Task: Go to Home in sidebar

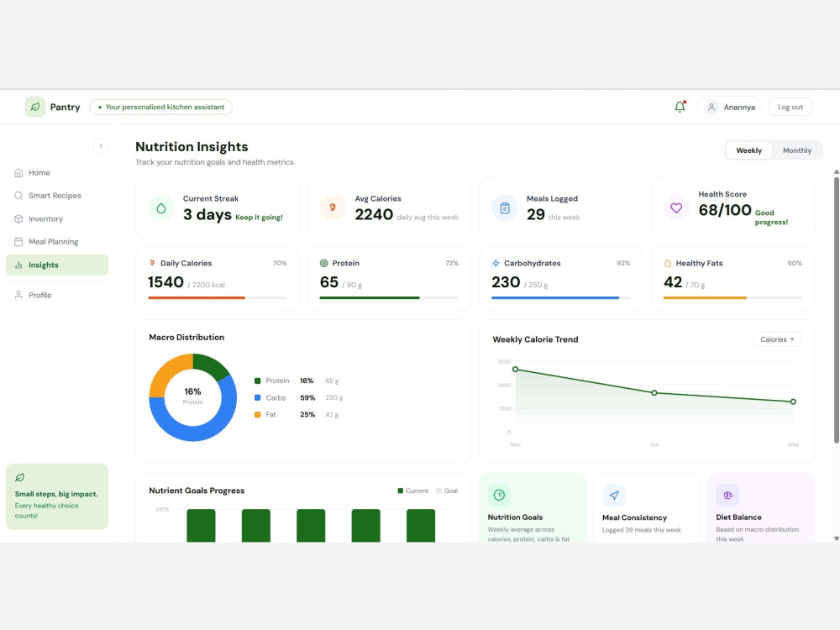Action: [x=57, y=172]
